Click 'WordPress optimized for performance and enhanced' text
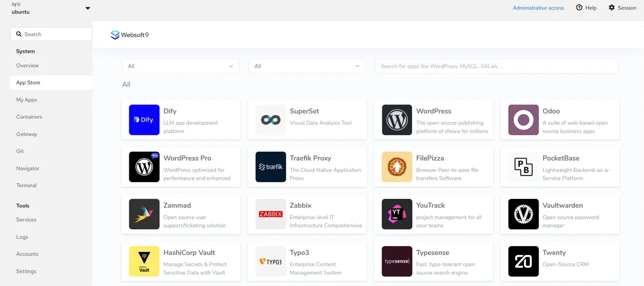The height and width of the screenshot is (286, 644). (197, 174)
